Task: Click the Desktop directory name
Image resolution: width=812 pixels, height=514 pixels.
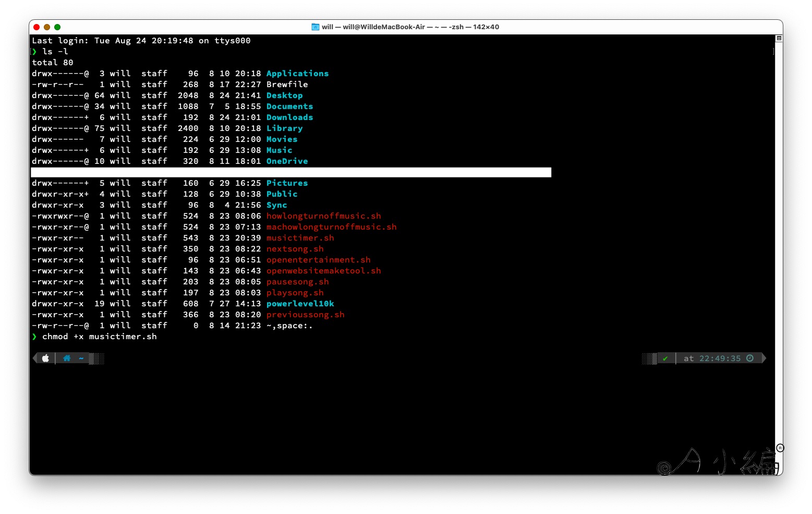Action: coord(284,95)
